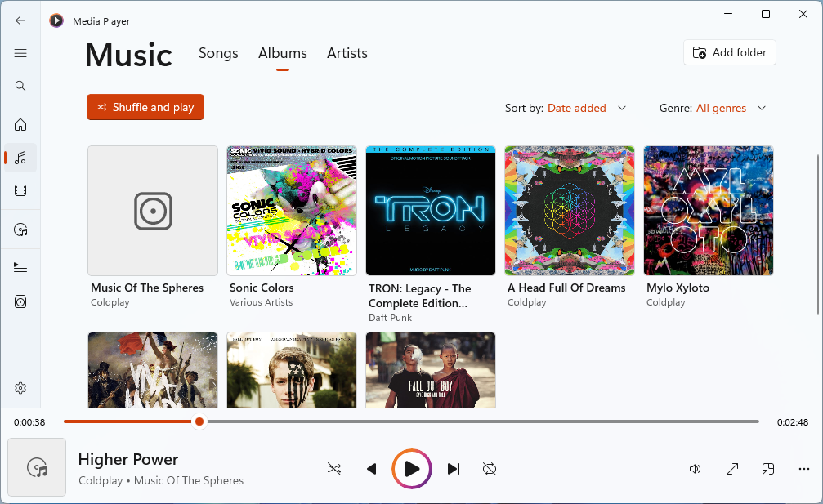Open Video library in the sidebar
The width and height of the screenshot is (823, 504).
pos(20,190)
